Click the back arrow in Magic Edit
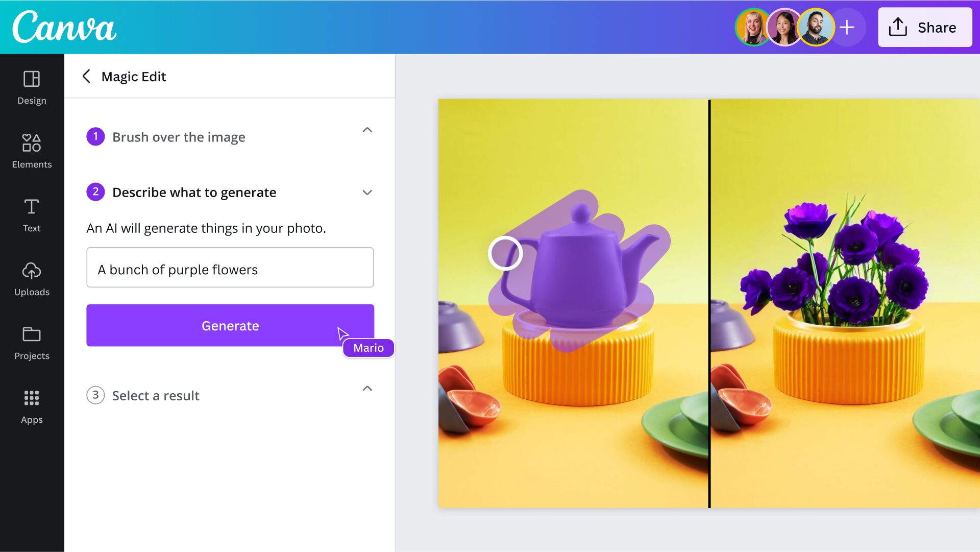The image size is (980, 552). (x=86, y=76)
